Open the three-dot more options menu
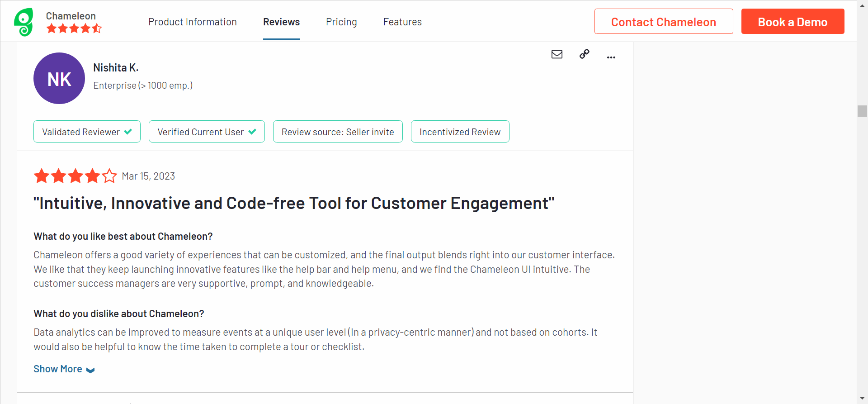 [611, 57]
